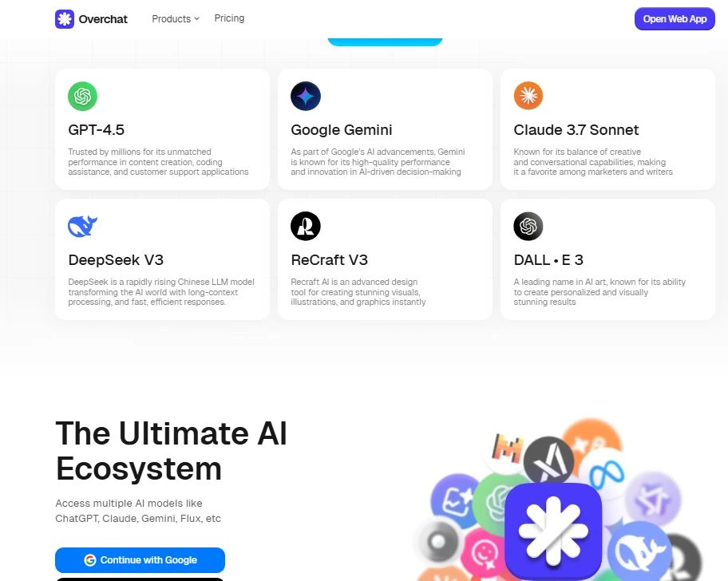Click the Overchat logo icon in header
Screen dimensions: 728x581
tap(65, 19)
